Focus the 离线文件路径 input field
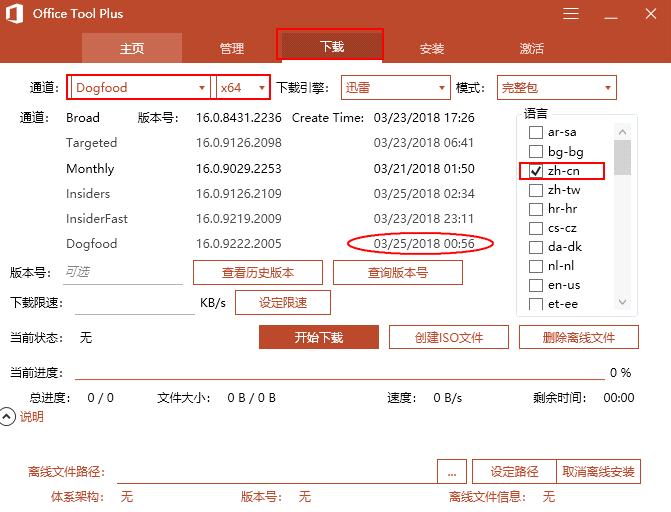This screenshot has width=671, height=512. click(x=276, y=472)
